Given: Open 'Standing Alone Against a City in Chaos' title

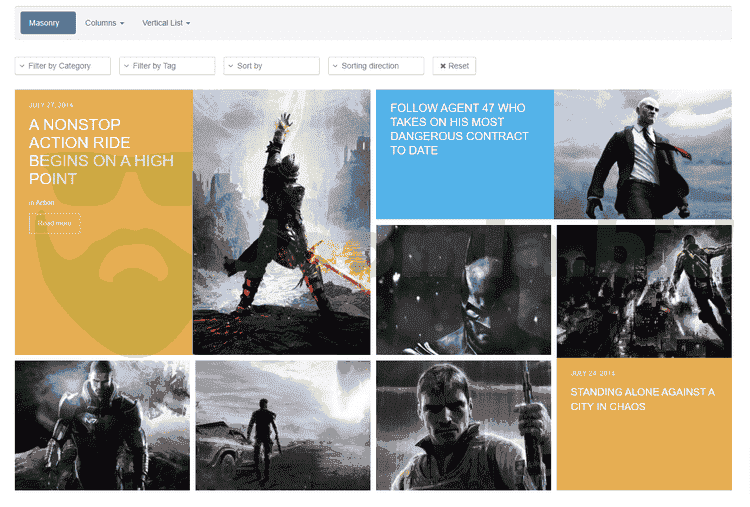Looking at the screenshot, I should point(642,399).
